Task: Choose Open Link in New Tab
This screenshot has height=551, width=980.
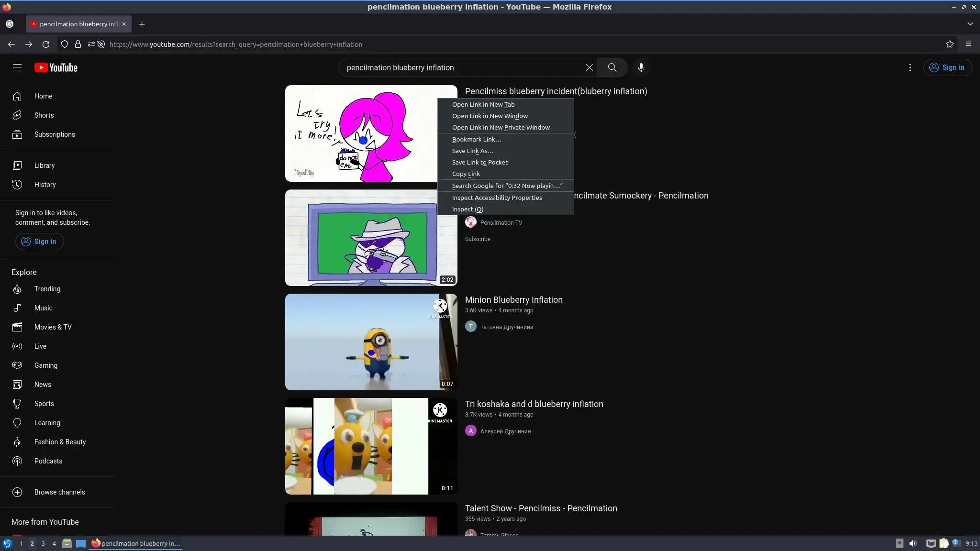Action: (x=483, y=104)
